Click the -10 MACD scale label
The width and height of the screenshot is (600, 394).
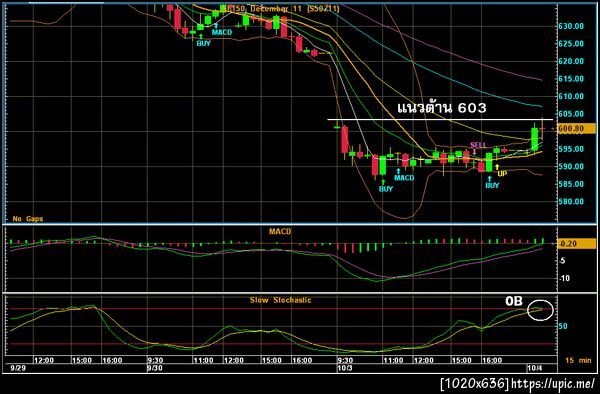click(564, 278)
